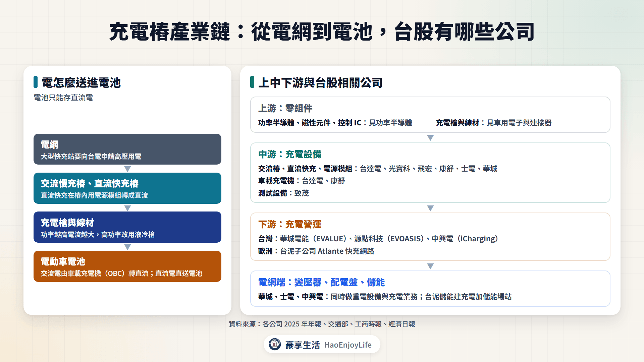
Task: Click text 充電槍與線材:見車用電子與連接器
Action: pyautogui.click(x=494, y=123)
